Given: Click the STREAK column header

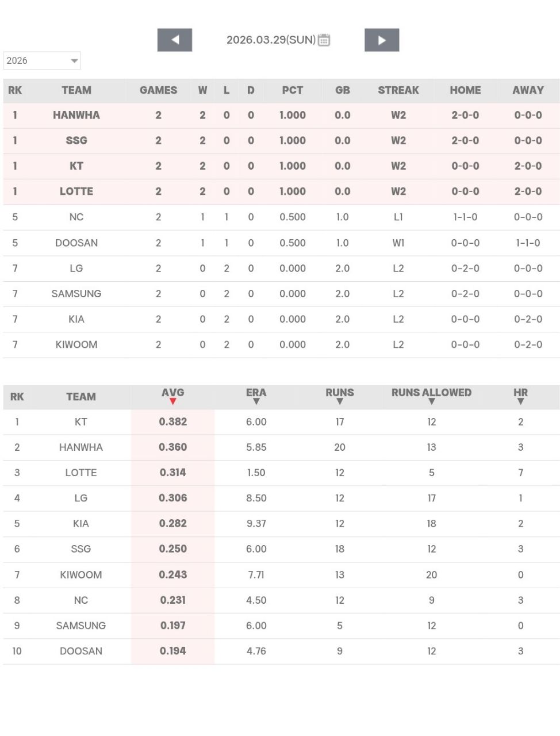Looking at the screenshot, I should [398, 90].
